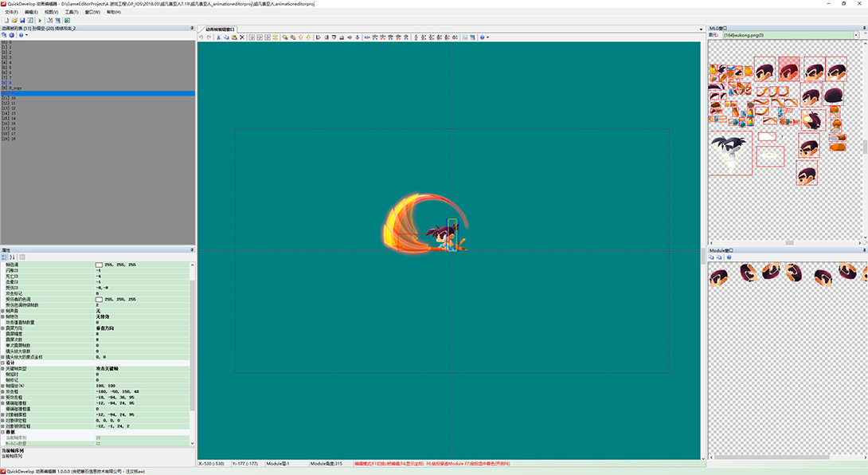Open the 编辑(E) menu
Image resolution: width=868 pixels, height=475 pixels.
[31, 12]
